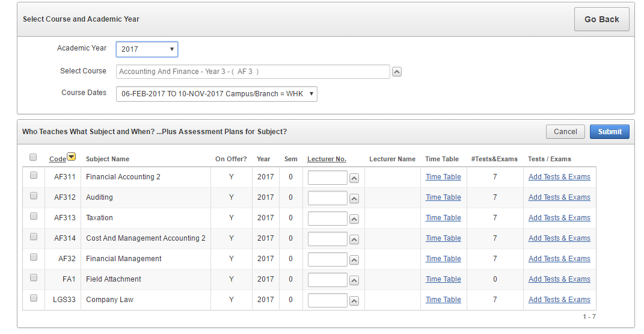Tick the checkbox for AF311 row
This screenshot has width=644, height=334.
tap(34, 175)
